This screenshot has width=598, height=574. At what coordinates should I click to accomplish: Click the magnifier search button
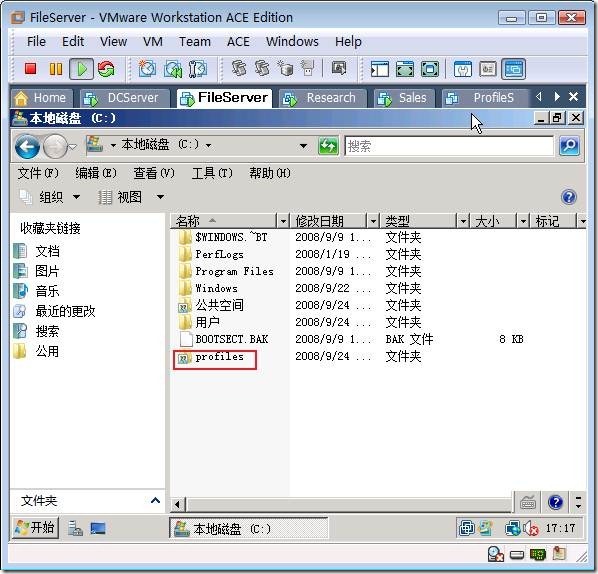click(569, 146)
